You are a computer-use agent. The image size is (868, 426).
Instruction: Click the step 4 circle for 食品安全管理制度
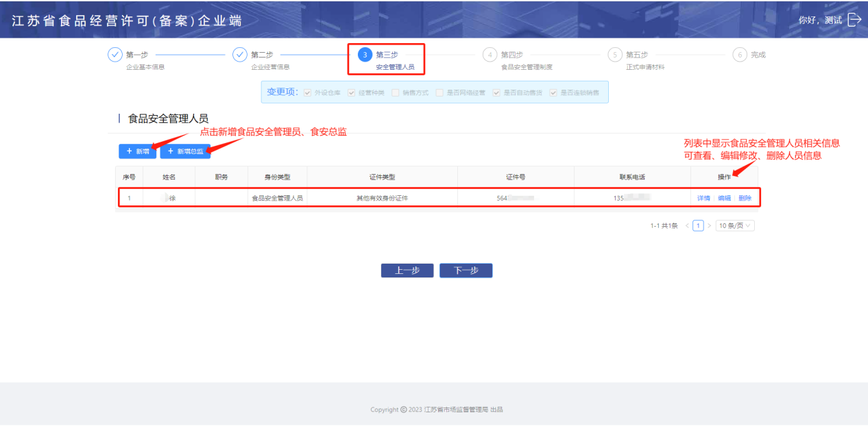coord(490,55)
